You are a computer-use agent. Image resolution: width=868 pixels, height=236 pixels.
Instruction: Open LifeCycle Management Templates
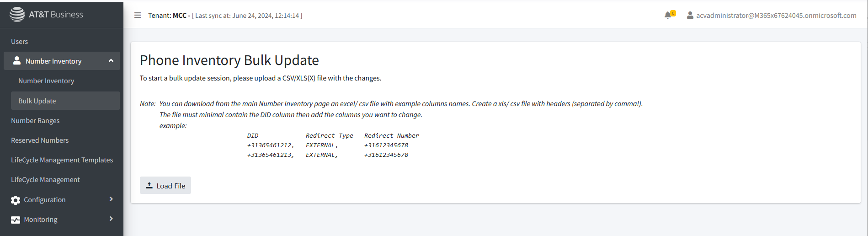tap(62, 160)
